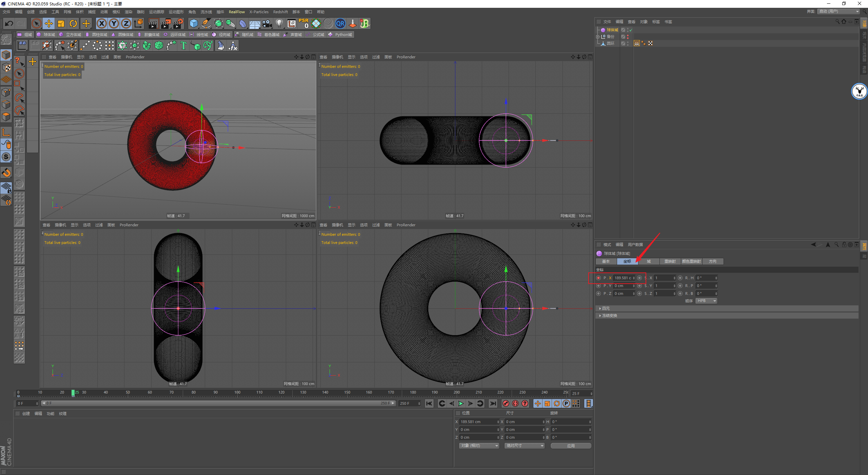
Task: Switch to the 颜色重映射 tab
Action: [691, 261]
